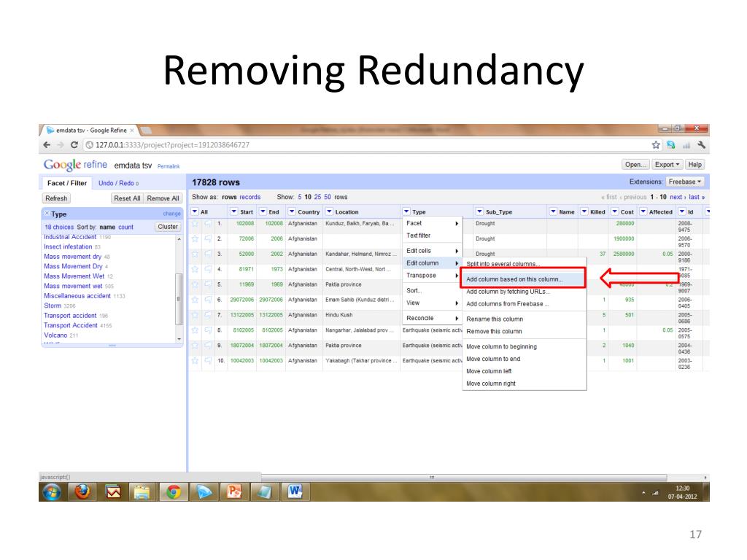Screen dimensions: 747x560
Task: Open the End column dropdown arrow
Action: (263, 211)
